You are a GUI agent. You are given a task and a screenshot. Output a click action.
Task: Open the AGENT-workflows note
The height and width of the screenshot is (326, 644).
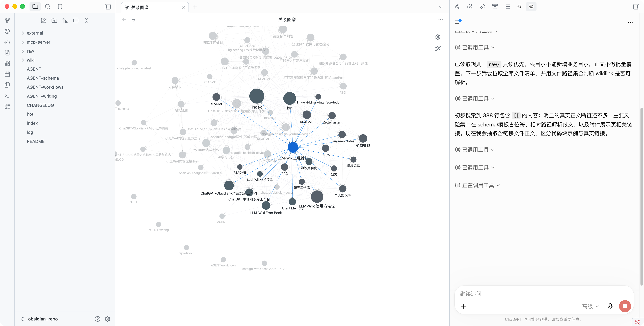click(x=45, y=87)
